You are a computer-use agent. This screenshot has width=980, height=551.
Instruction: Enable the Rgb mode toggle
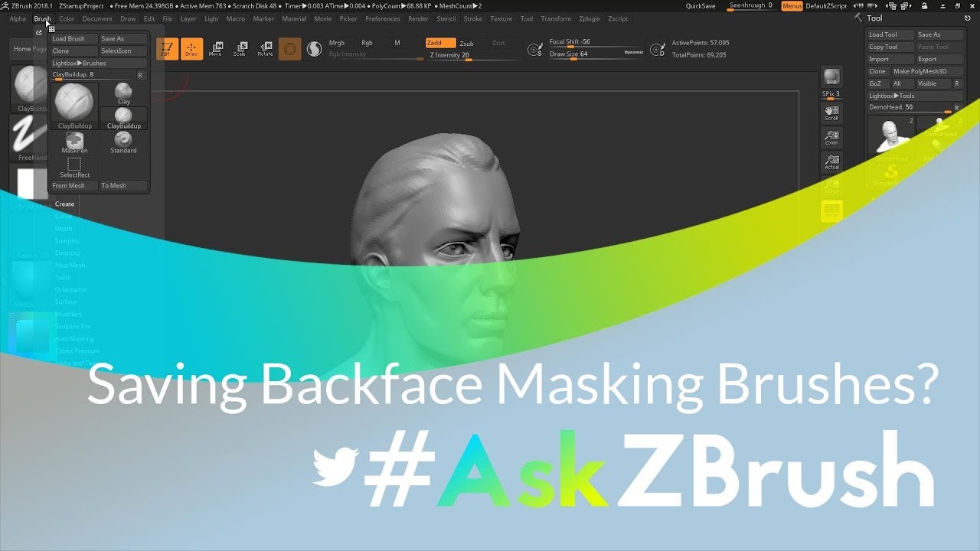coord(367,43)
